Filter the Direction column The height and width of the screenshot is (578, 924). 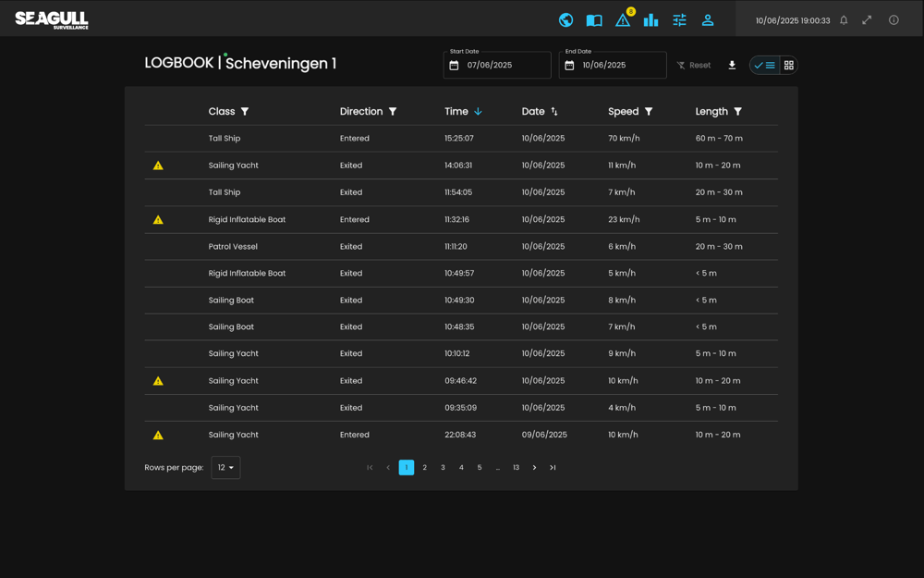click(393, 112)
